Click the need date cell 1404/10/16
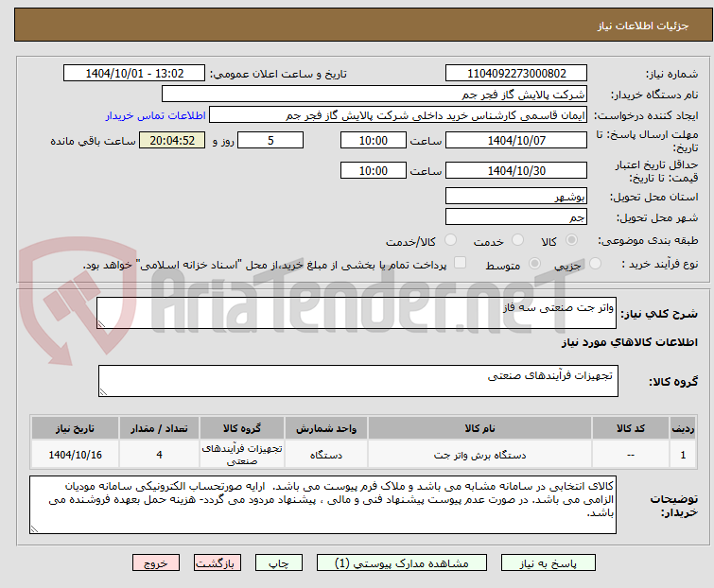 pyautogui.click(x=75, y=455)
